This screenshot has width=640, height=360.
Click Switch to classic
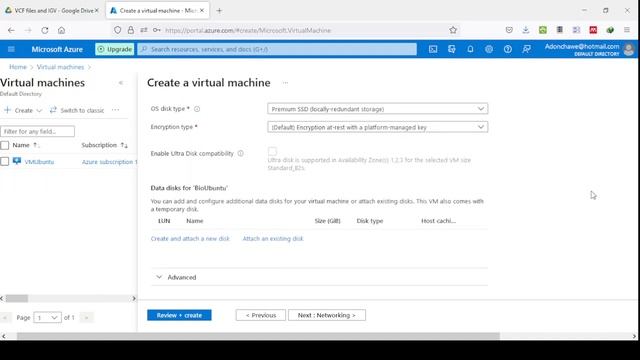click(x=77, y=110)
